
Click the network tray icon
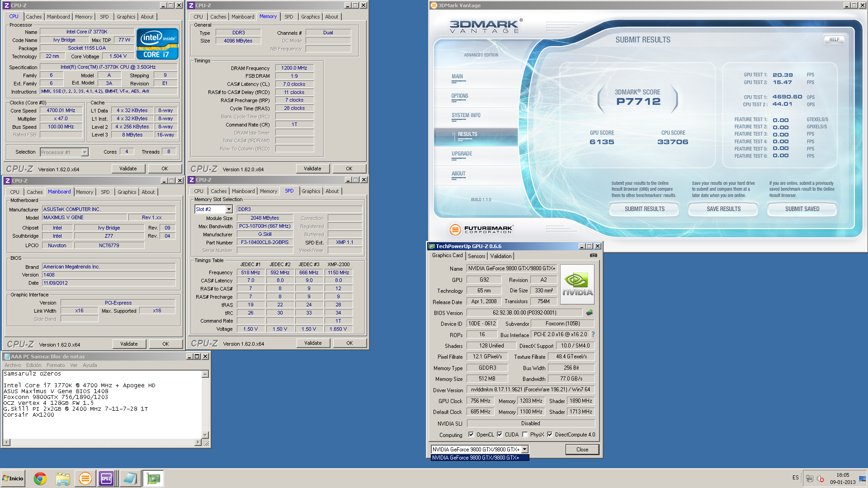pos(810,479)
